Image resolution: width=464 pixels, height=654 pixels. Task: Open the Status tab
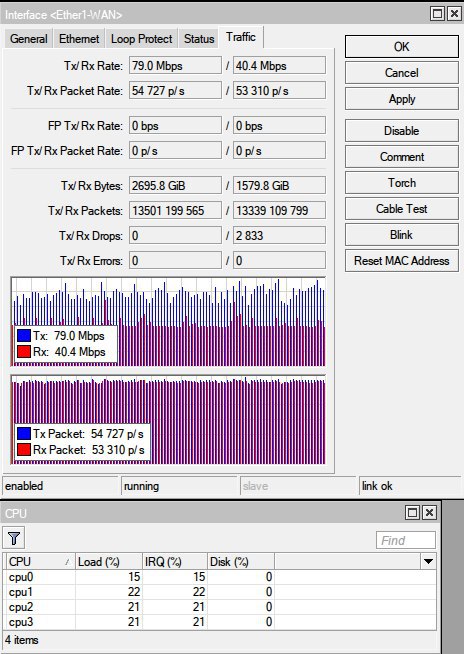point(199,39)
